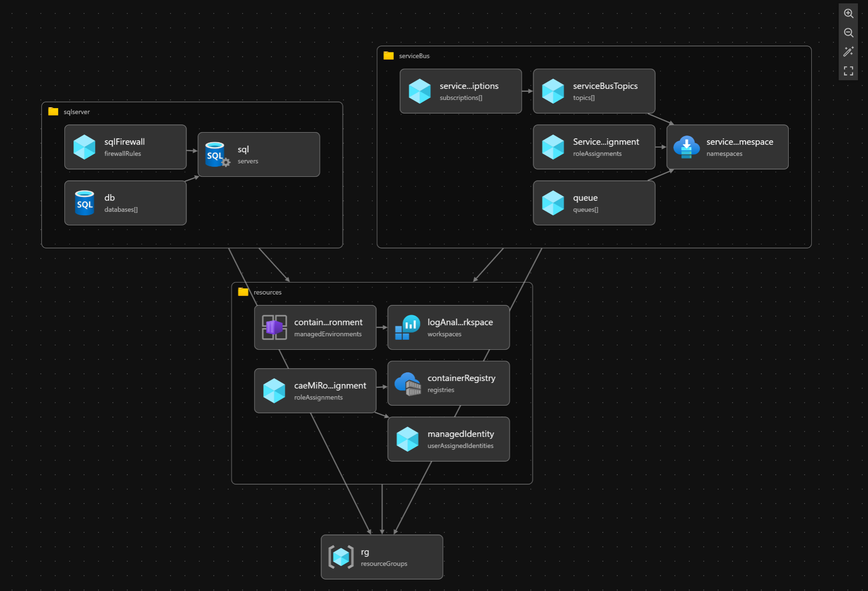
Task: Click the topics[] type text
Action: 584,98
